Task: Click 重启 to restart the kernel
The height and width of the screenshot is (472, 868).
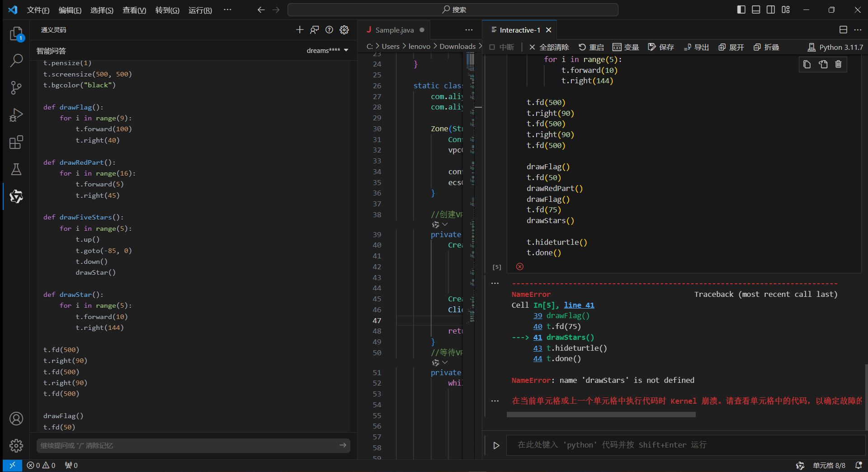Action: pos(591,47)
